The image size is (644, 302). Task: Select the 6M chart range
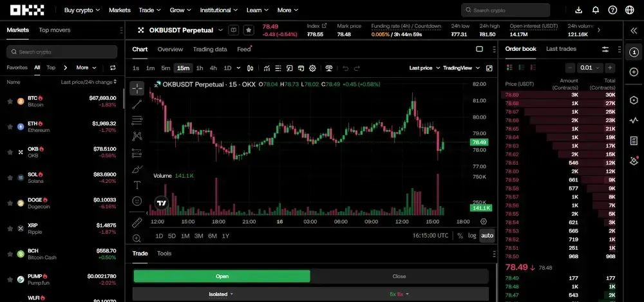pyautogui.click(x=213, y=236)
